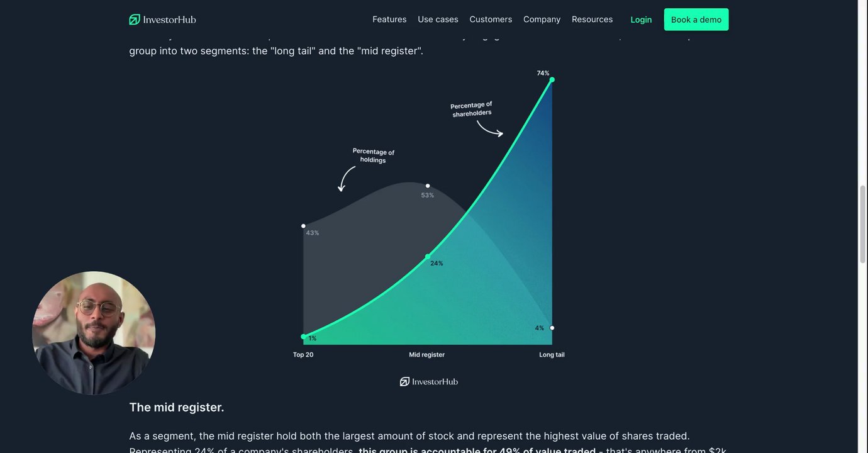Open the Features menu
Viewport: 868px width, 453px height.
coord(389,20)
